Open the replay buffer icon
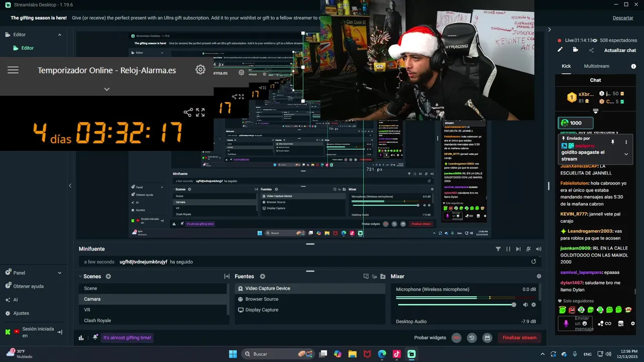This screenshot has width=644, height=362. click(472, 337)
